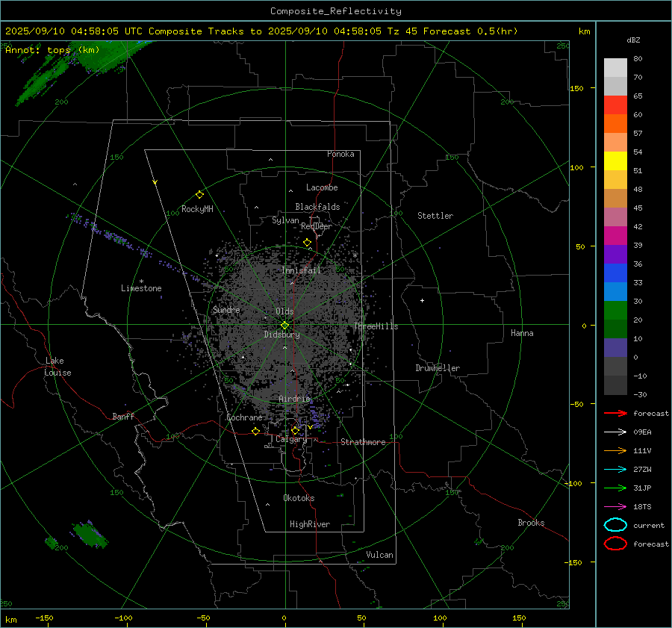Click the Innisfail label
The height and width of the screenshot is (628, 672).
302,270
